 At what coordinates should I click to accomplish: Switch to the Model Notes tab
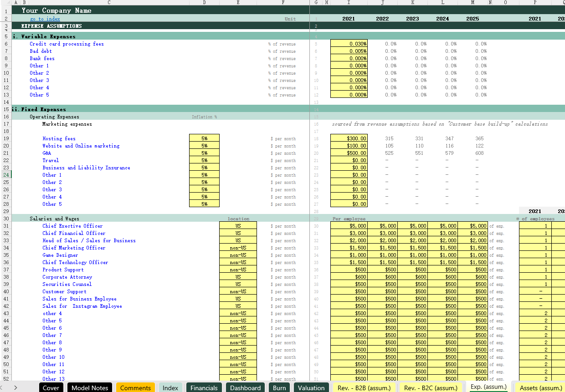(90, 387)
